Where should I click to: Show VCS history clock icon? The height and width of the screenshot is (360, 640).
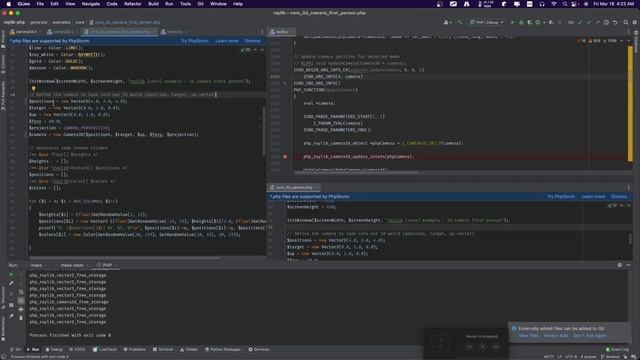606,22
